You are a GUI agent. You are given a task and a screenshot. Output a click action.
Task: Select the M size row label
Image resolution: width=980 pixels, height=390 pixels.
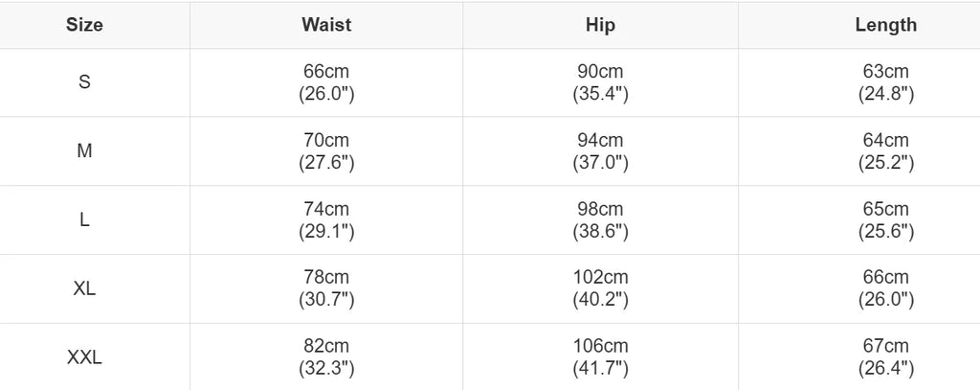(x=84, y=151)
